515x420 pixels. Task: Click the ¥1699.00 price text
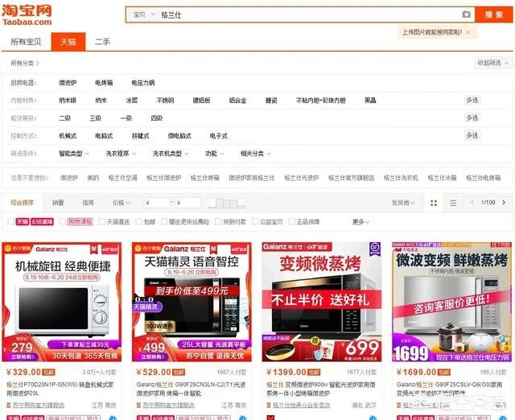tap(416, 372)
